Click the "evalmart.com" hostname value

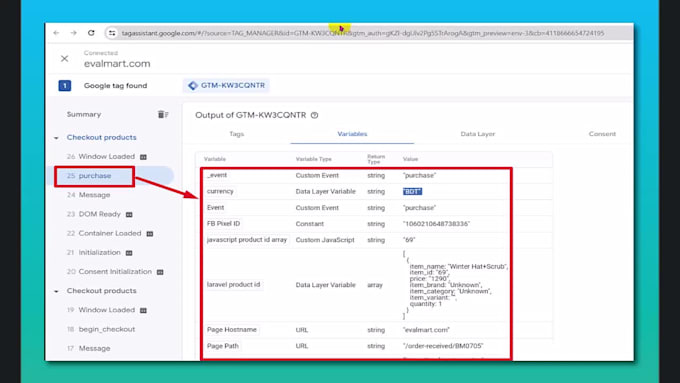pos(426,330)
